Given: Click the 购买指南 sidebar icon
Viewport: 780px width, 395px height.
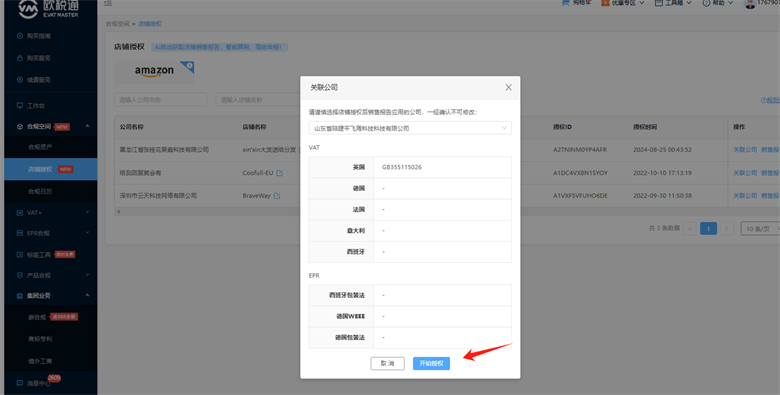Looking at the screenshot, I should click(x=20, y=36).
